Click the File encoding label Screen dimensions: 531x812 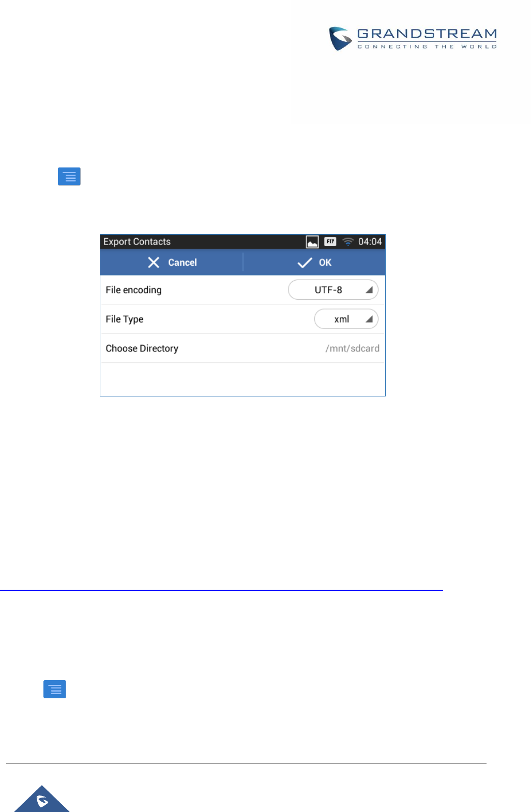click(x=133, y=290)
